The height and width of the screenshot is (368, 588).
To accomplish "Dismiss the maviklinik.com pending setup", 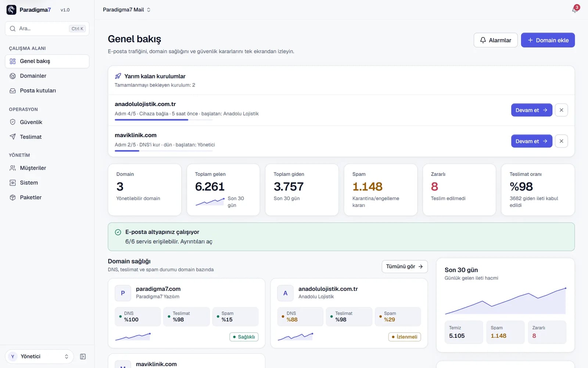I will click(x=561, y=141).
